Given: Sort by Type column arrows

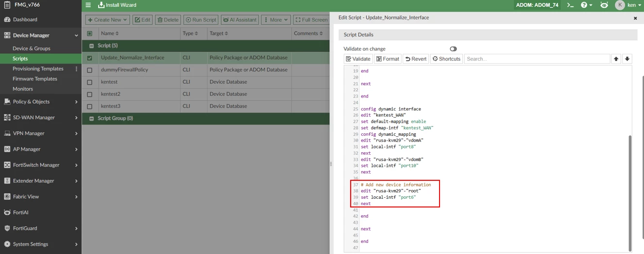Looking at the screenshot, I should (196, 33).
